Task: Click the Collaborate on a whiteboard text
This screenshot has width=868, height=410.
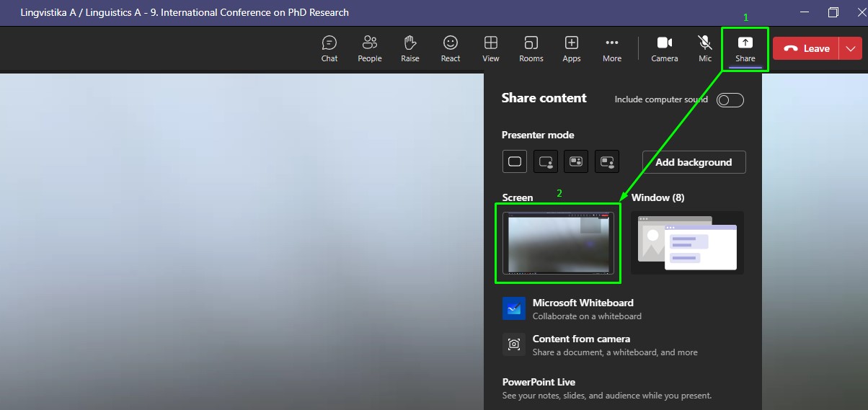Action: click(587, 316)
